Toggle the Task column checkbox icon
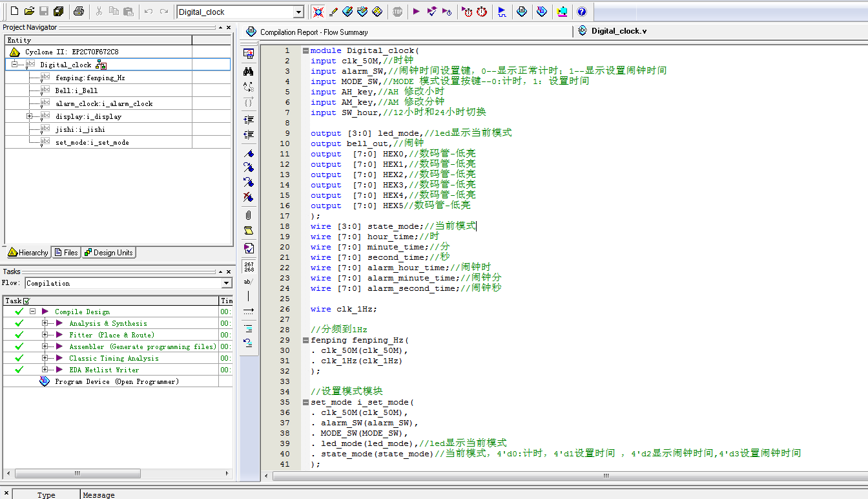The height and width of the screenshot is (499, 868). click(x=26, y=301)
